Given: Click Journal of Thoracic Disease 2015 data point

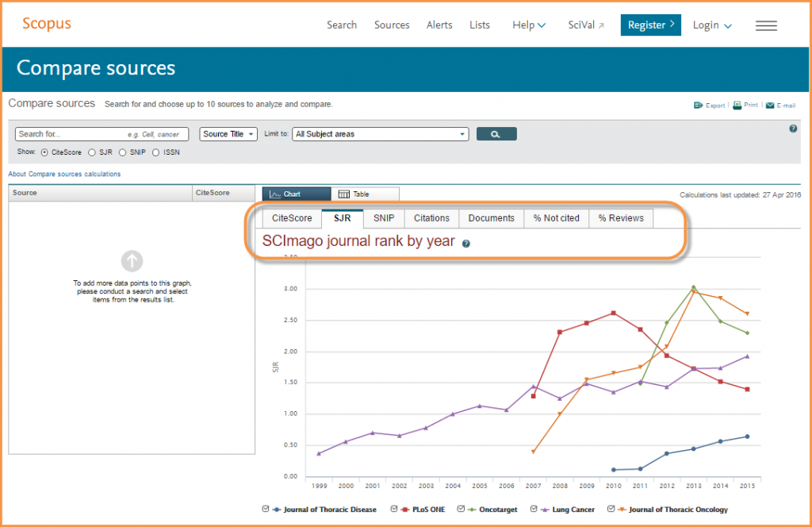Looking at the screenshot, I should pyautogui.click(x=747, y=437).
